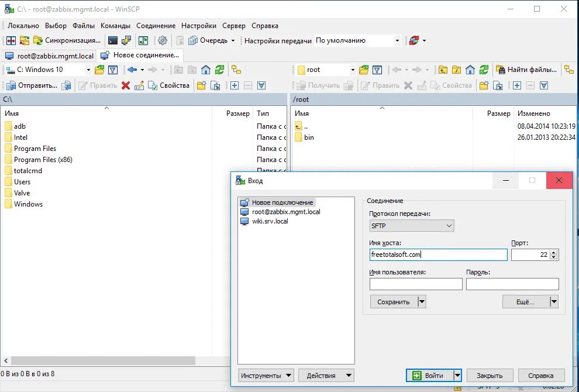The width and height of the screenshot is (579, 392).
Task: Open the Действия dropdown button
Action: coord(326,376)
